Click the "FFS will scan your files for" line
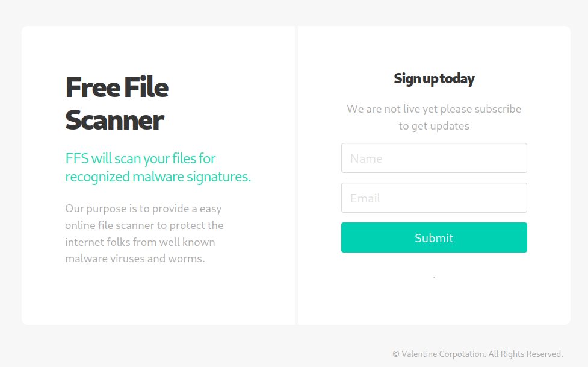The image size is (588, 367). (x=140, y=158)
